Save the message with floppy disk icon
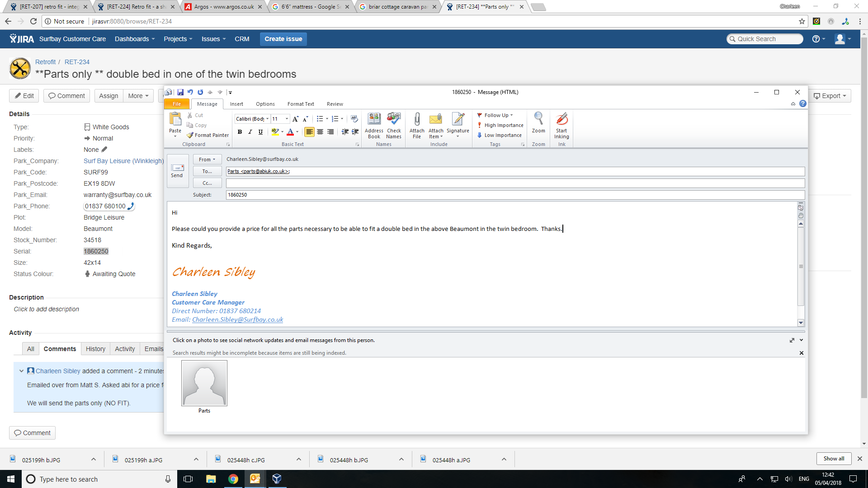The image size is (868, 488). [180, 92]
